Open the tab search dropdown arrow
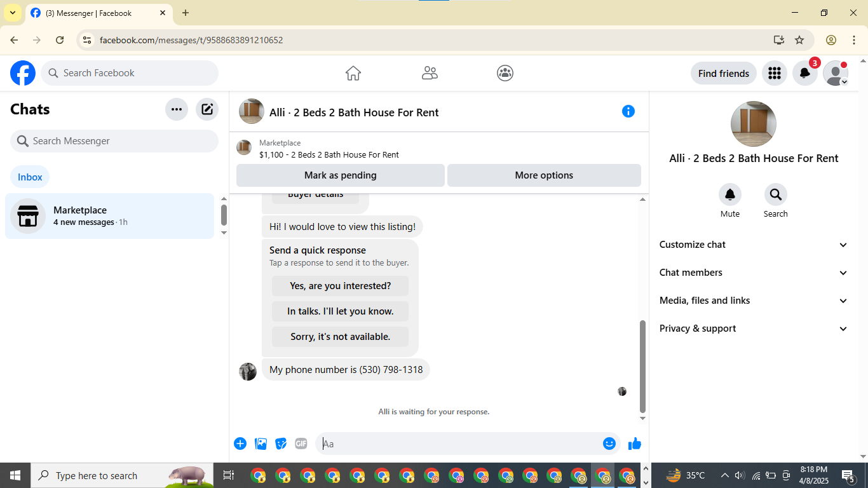Screen dimensions: 868x488 click(13, 13)
